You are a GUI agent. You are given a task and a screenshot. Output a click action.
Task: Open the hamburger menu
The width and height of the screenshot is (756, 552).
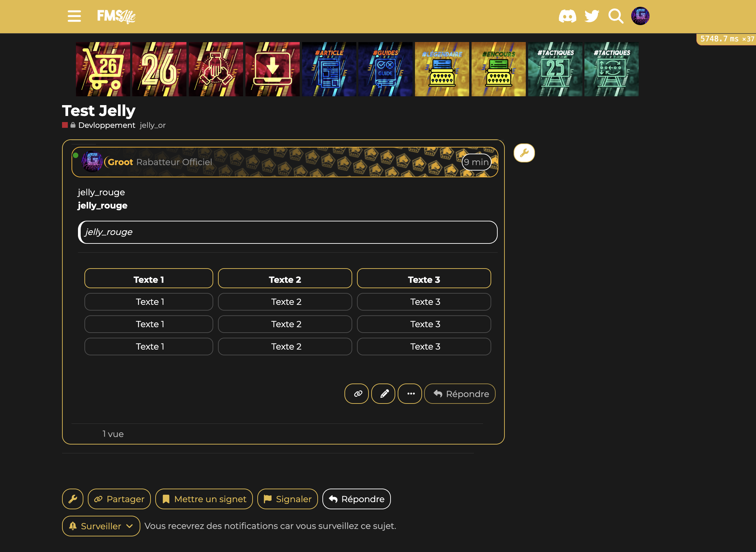click(x=74, y=16)
